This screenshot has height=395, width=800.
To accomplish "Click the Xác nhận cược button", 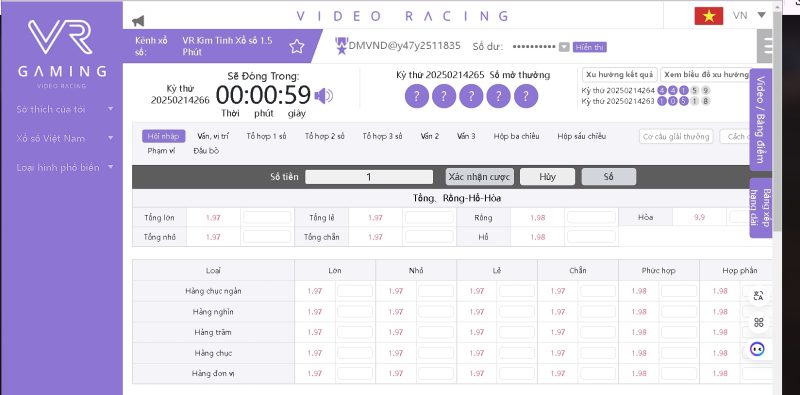I will click(479, 177).
